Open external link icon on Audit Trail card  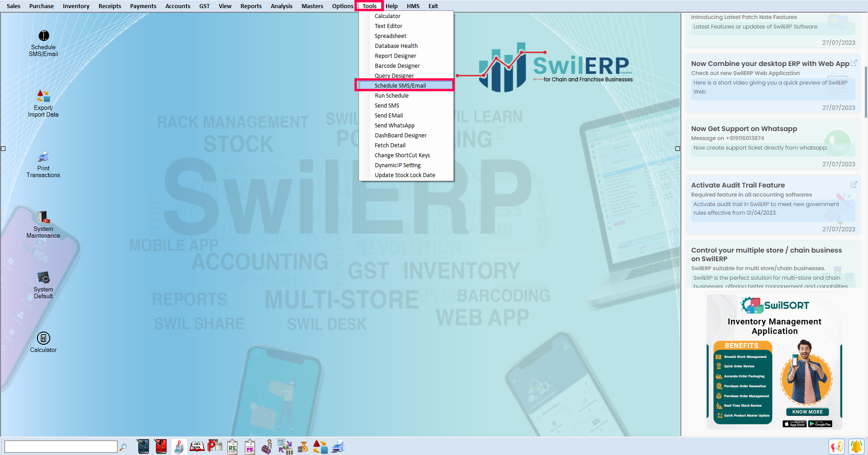click(854, 184)
